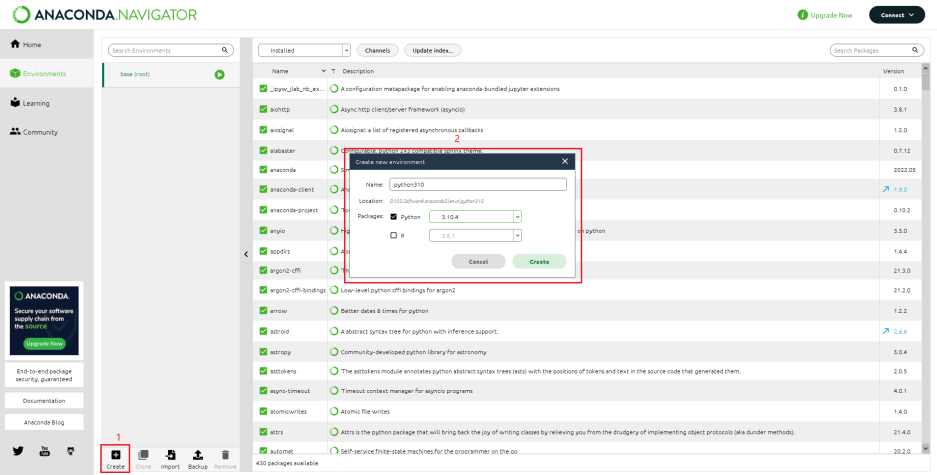The width and height of the screenshot is (937, 475).
Task: Run base (root) with green play icon
Action: (220, 75)
